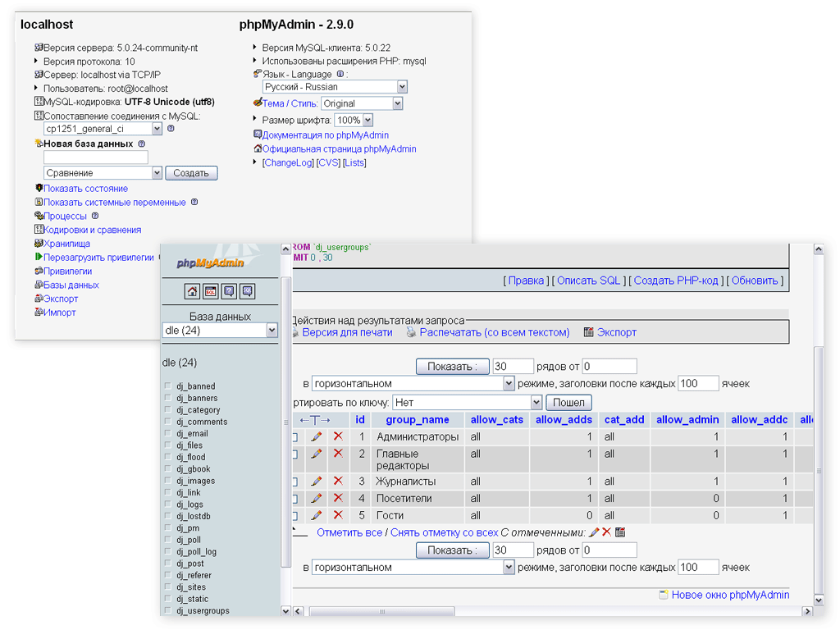Image resolution: width=840 pixels, height=630 pixels.
Task: Click the Импорт link on localhost page
Action: 59,313
